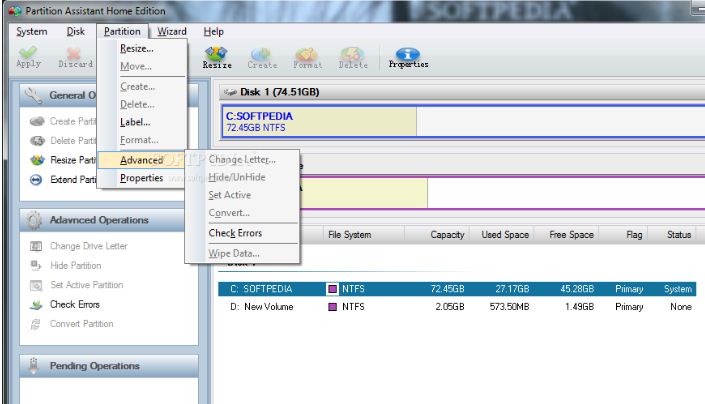The image size is (705, 404).
Task: Click the Disk 1 drive icon in header
Action: coord(230,92)
